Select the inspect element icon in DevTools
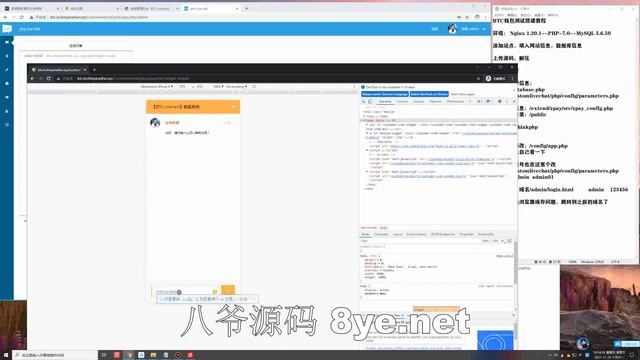This screenshot has width=640, height=360. coord(363,101)
